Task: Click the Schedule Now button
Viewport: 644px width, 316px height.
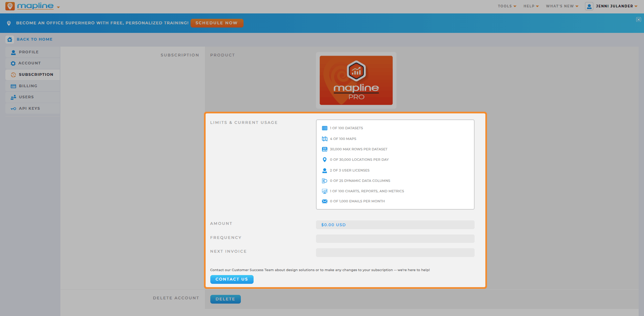Action: click(217, 23)
